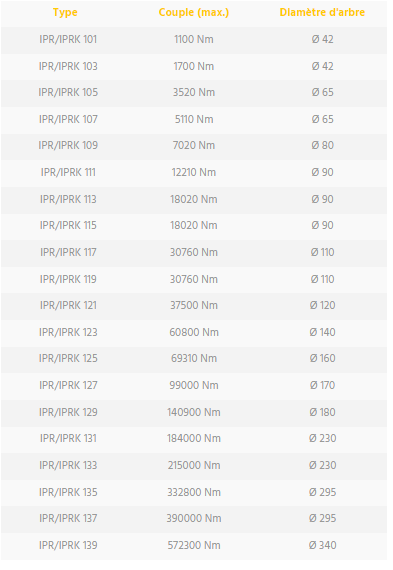Click the 1700 Nm torque value
The height and width of the screenshot is (570, 393).
coord(194,67)
